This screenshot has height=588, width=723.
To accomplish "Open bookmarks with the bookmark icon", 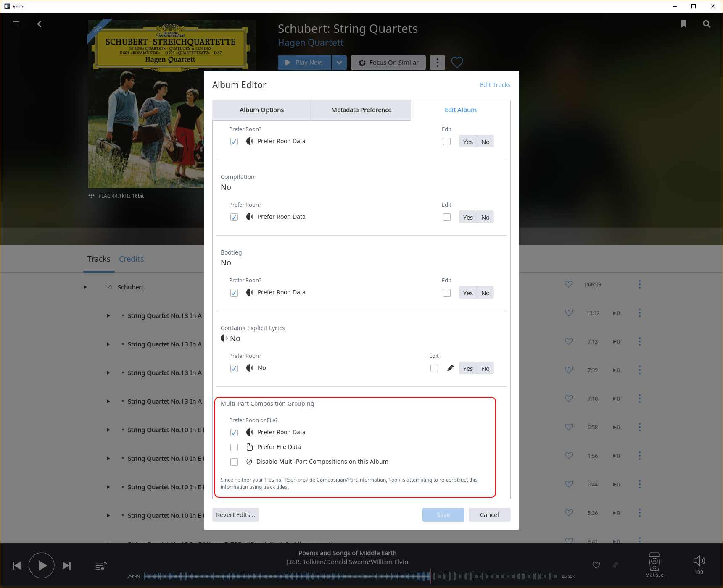I will [x=683, y=24].
